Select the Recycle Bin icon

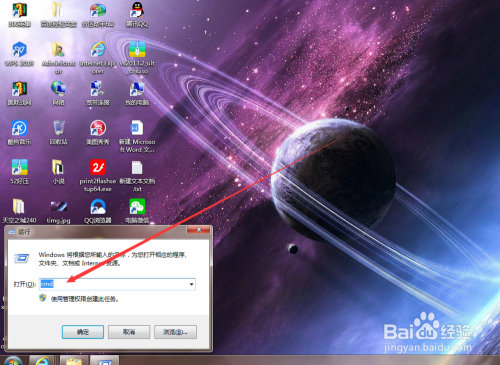pyautogui.click(x=59, y=132)
